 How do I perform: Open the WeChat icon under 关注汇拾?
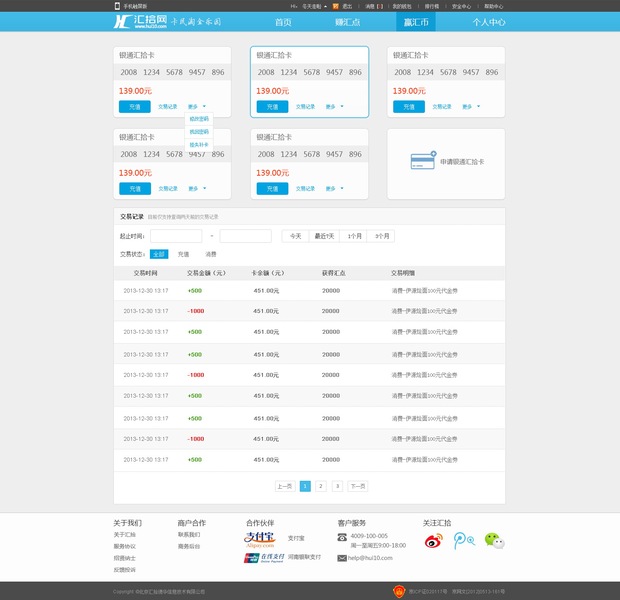pyautogui.click(x=495, y=541)
